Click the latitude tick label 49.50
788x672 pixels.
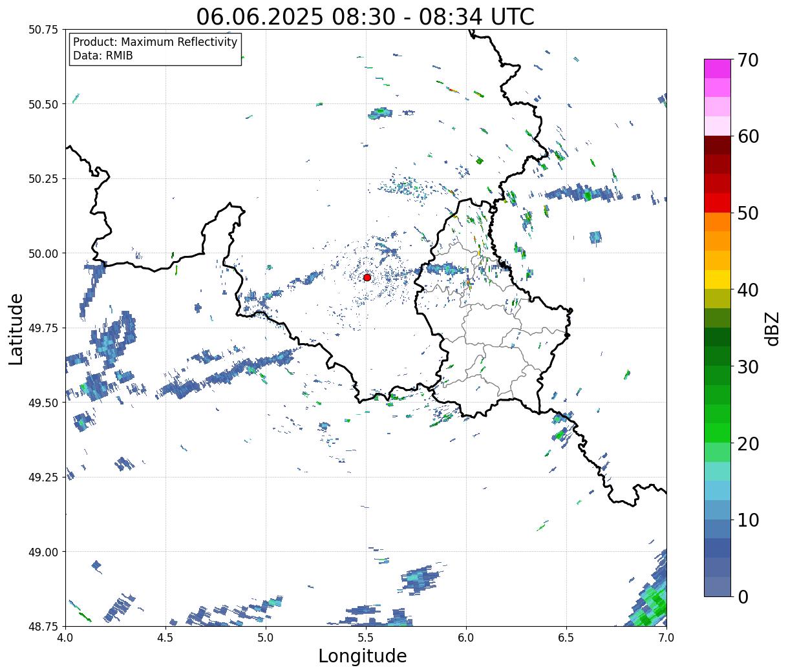(x=43, y=403)
